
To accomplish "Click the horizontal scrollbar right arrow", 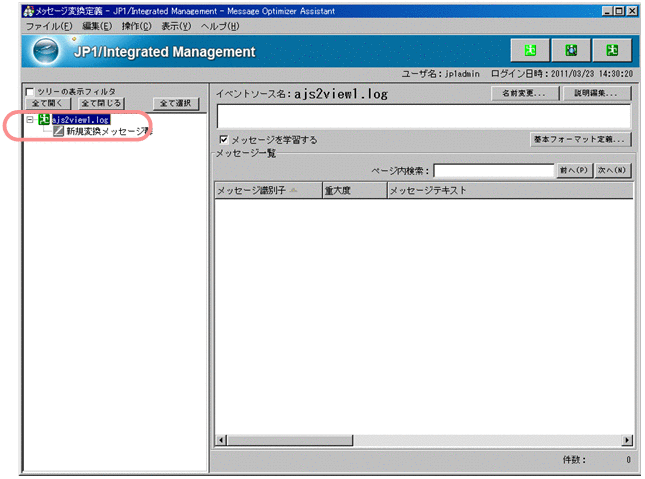I will tap(627, 440).
